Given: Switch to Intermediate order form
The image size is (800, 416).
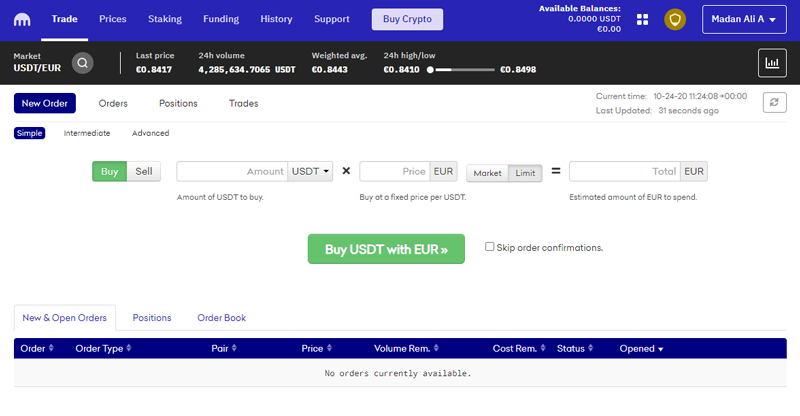Looking at the screenshot, I should [87, 133].
